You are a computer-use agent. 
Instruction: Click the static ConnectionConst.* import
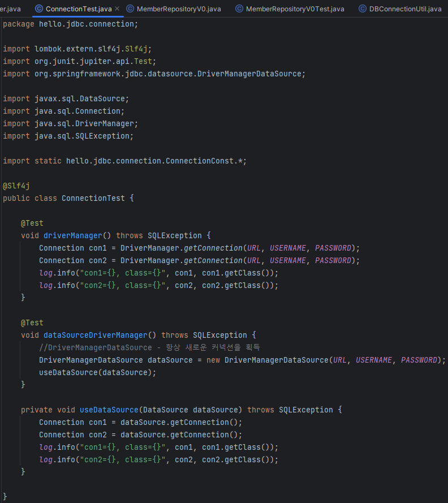coord(125,161)
